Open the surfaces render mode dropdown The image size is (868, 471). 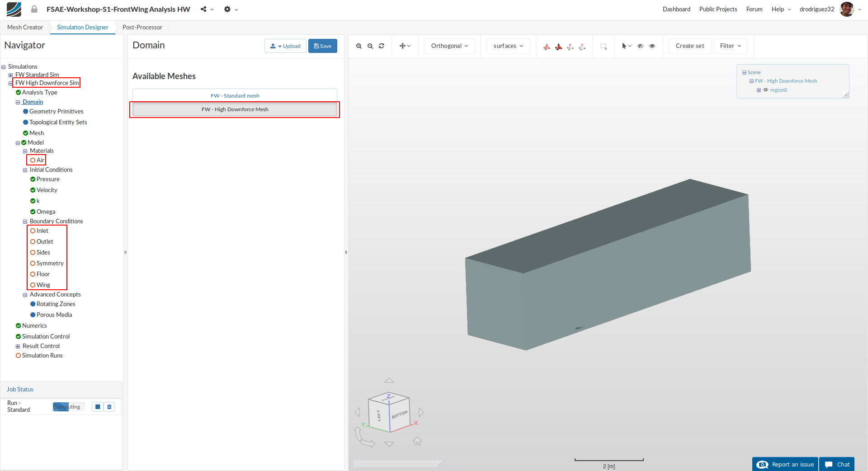508,46
